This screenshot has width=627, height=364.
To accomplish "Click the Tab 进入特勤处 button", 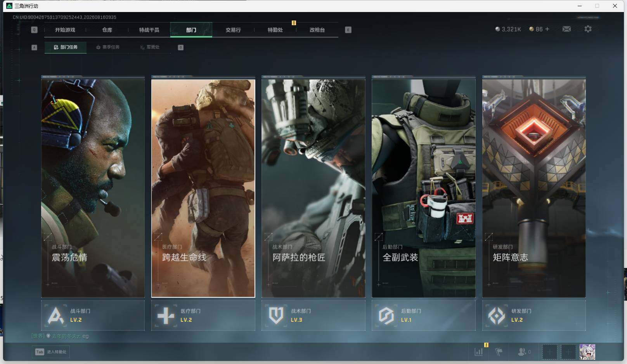I will pyautogui.click(x=51, y=352).
